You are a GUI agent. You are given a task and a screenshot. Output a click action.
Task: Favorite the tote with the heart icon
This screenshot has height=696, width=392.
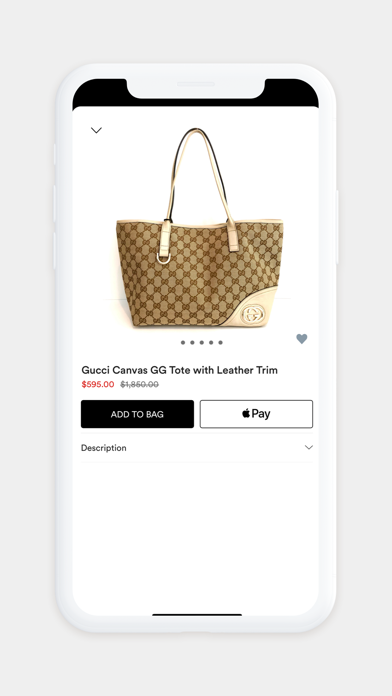pos(302,339)
